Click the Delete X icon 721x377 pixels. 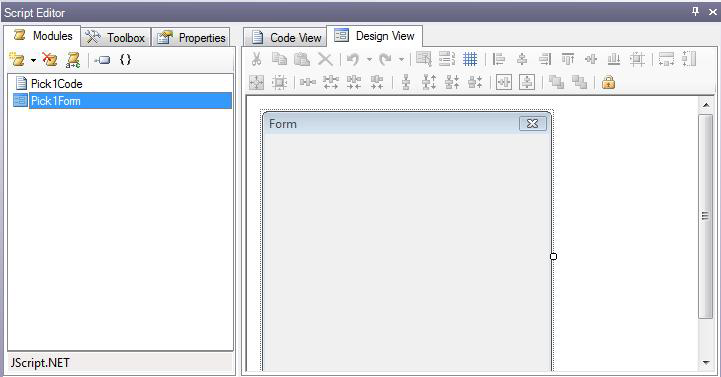[325, 59]
